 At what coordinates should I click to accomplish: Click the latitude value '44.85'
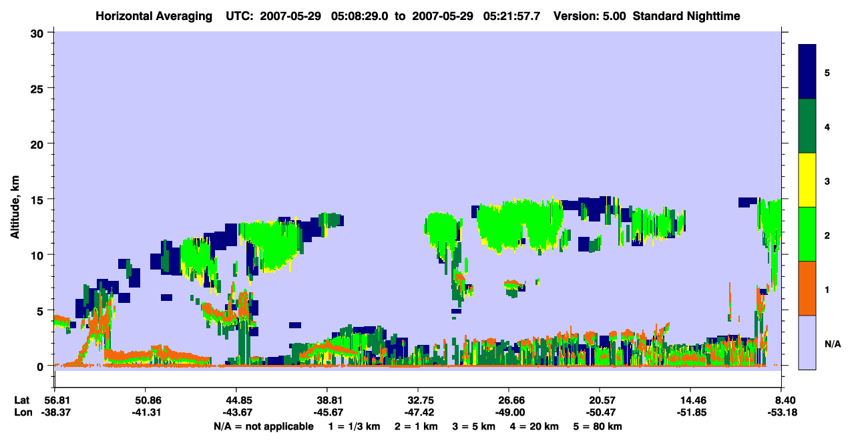point(236,400)
